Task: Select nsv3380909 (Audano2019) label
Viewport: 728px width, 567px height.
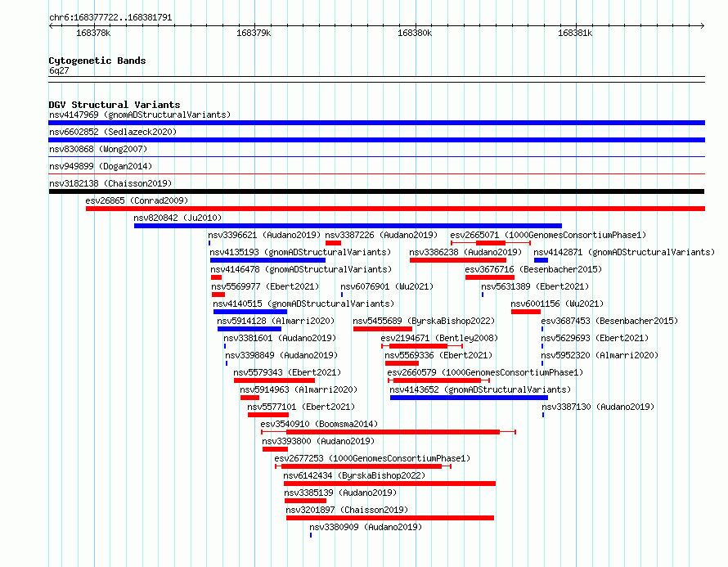Action: (366, 527)
